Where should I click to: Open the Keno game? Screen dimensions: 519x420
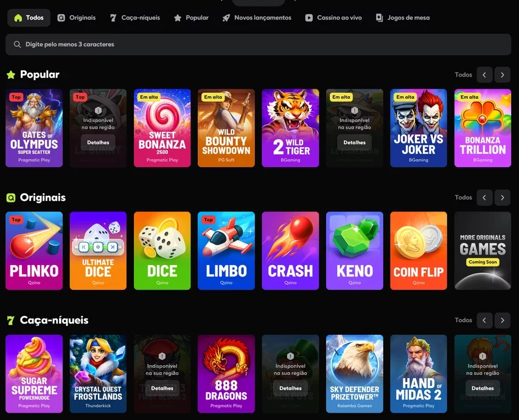click(355, 250)
